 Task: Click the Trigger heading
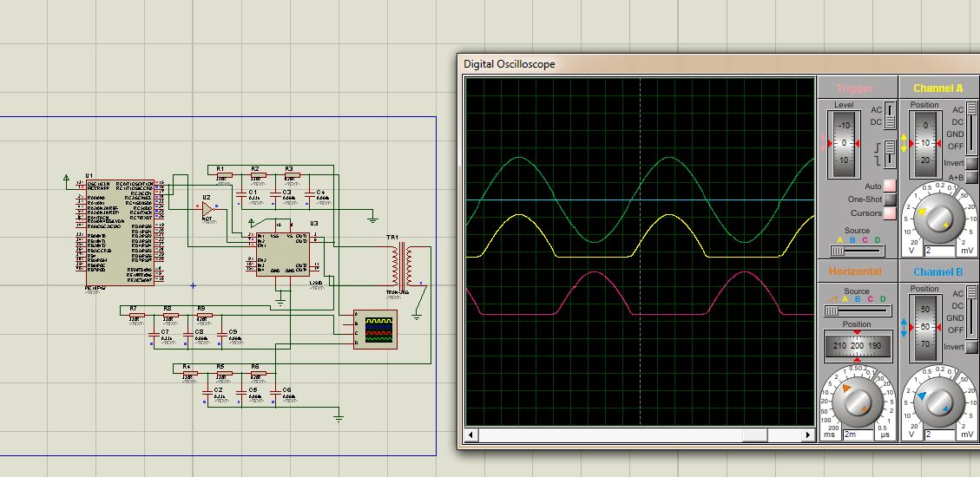point(854,88)
